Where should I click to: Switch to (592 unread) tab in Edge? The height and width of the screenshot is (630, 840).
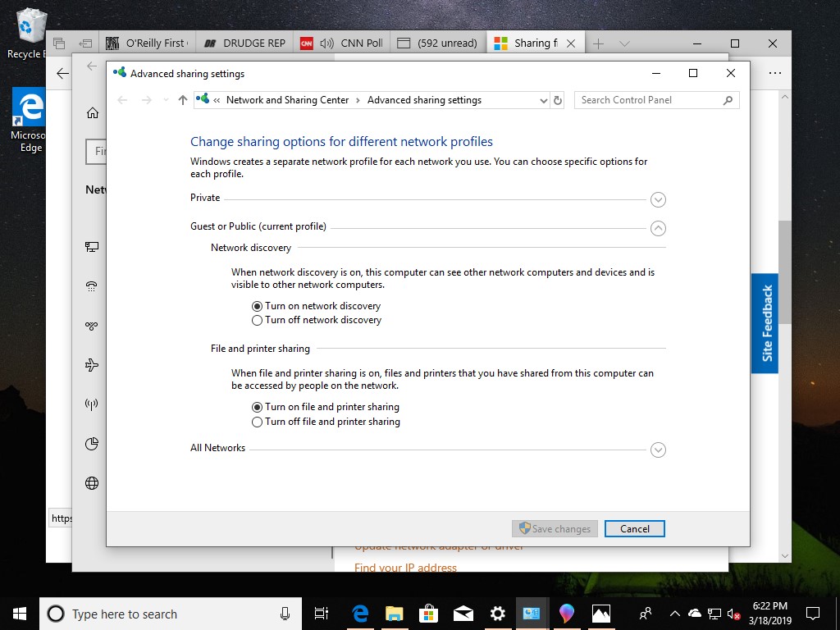(439, 43)
